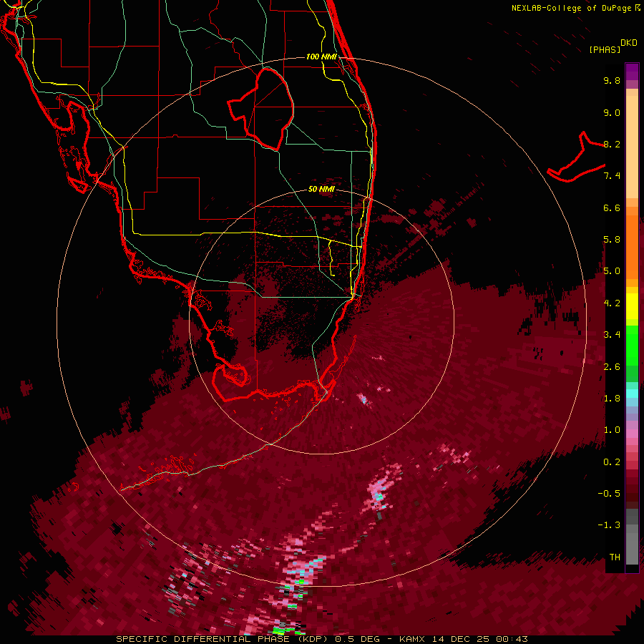Select the 8.2 scale label
Screen dimensions: 644x644
pyautogui.click(x=612, y=144)
